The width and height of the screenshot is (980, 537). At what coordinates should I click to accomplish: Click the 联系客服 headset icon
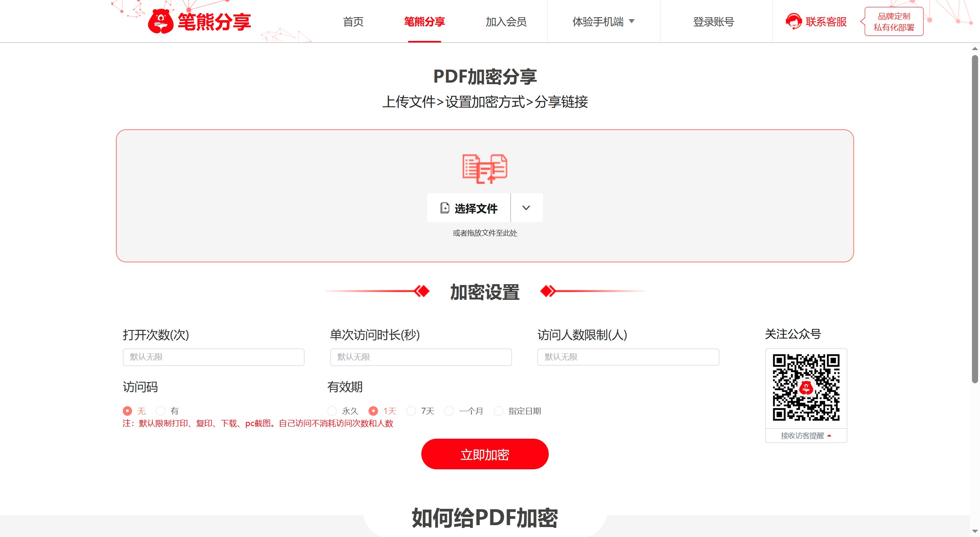point(794,21)
